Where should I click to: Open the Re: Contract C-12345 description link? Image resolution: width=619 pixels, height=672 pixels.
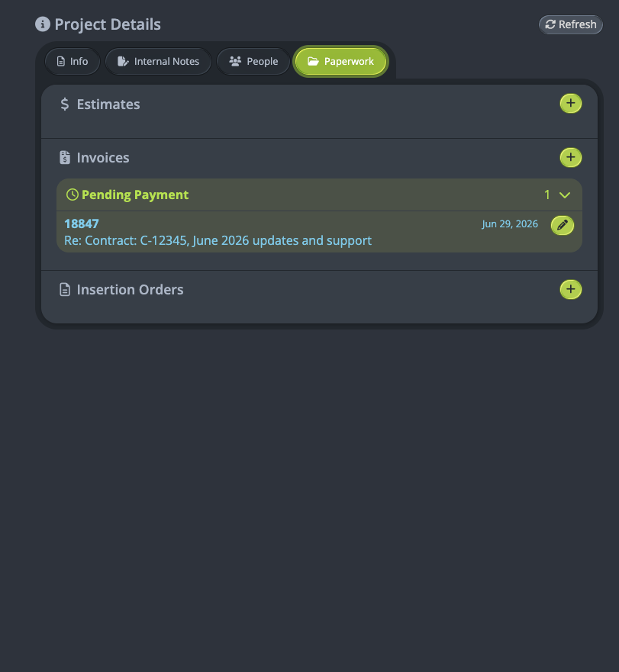pyautogui.click(x=218, y=240)
